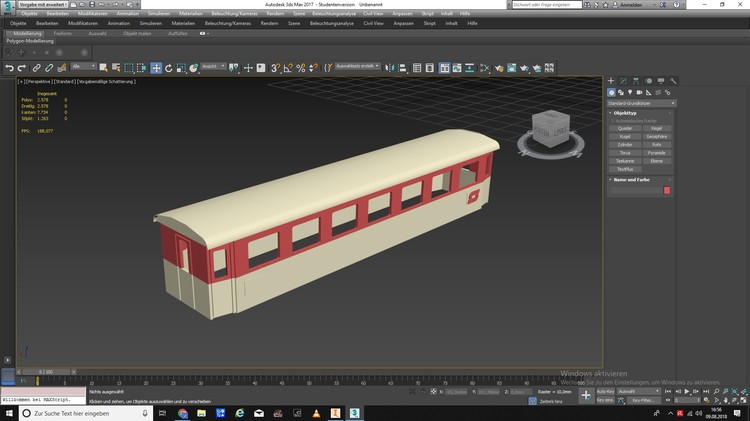Select the Move transform tool
This screenshot has width=750, height=421.
point(156,68)
